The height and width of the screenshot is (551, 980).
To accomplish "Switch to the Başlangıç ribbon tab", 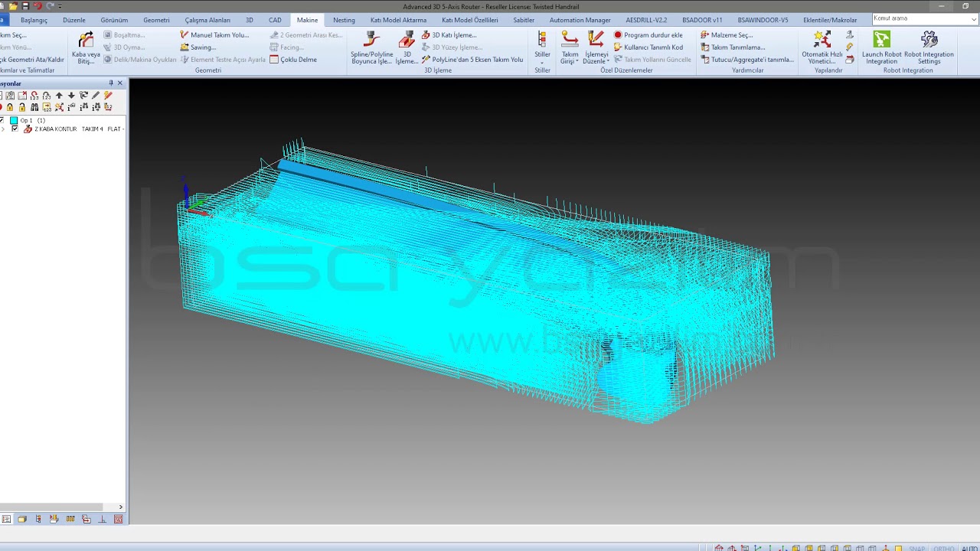I will click(x=34, y=20).
